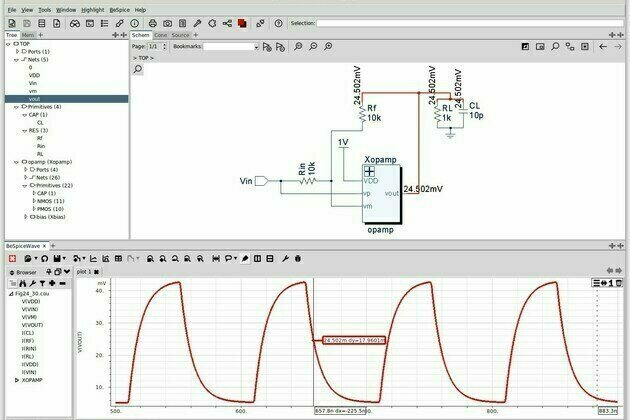Click the pipette probe icon in toolbar

pos(197,23)
